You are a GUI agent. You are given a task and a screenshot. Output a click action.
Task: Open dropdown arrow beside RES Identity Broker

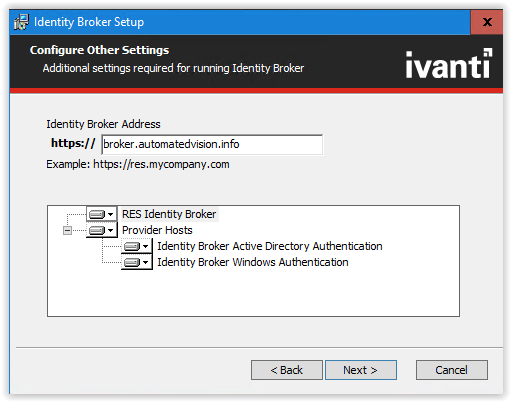click(111, 214)
